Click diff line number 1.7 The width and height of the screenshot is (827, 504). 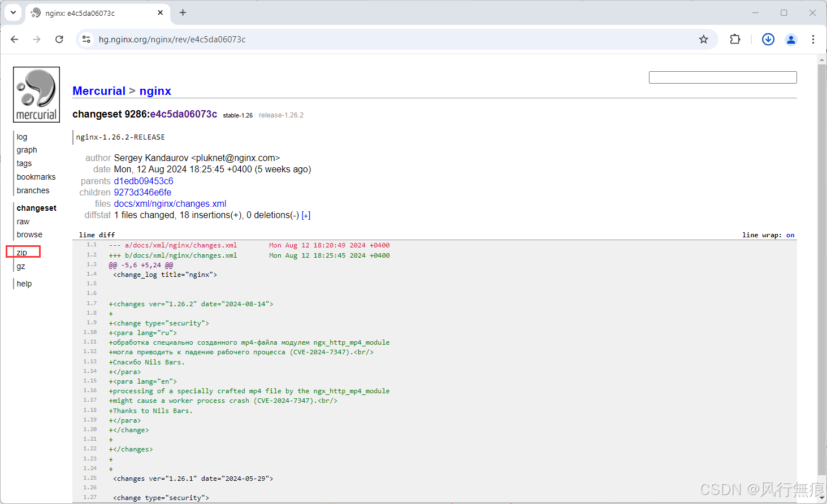coord(92,303)
